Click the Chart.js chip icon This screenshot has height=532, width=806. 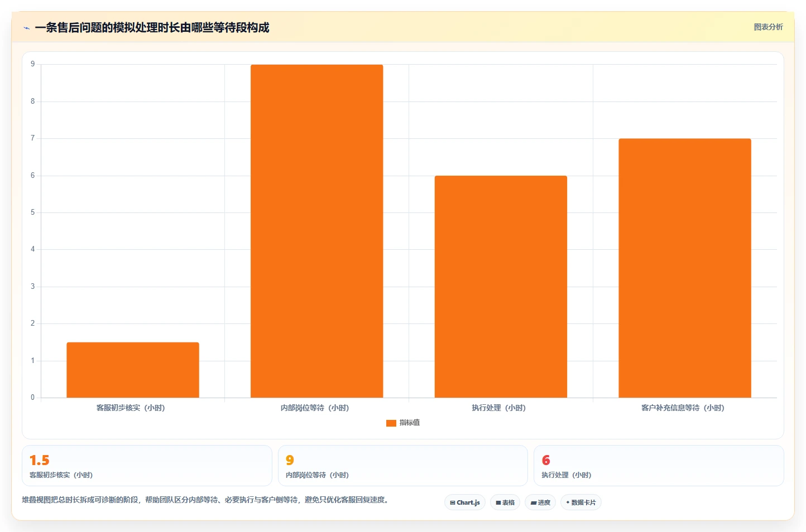point(453,503)
